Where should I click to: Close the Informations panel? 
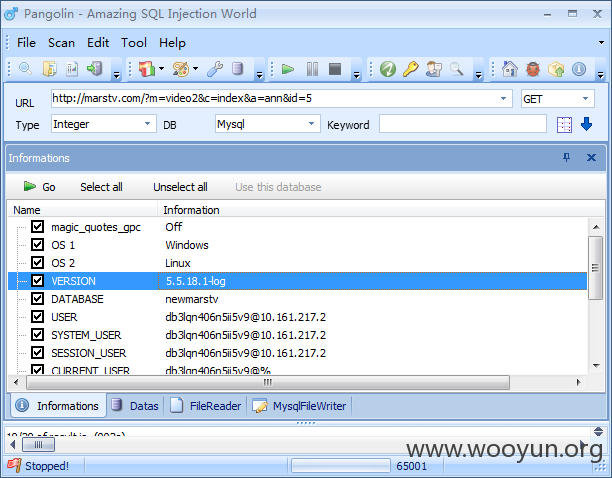coord(591,158)
